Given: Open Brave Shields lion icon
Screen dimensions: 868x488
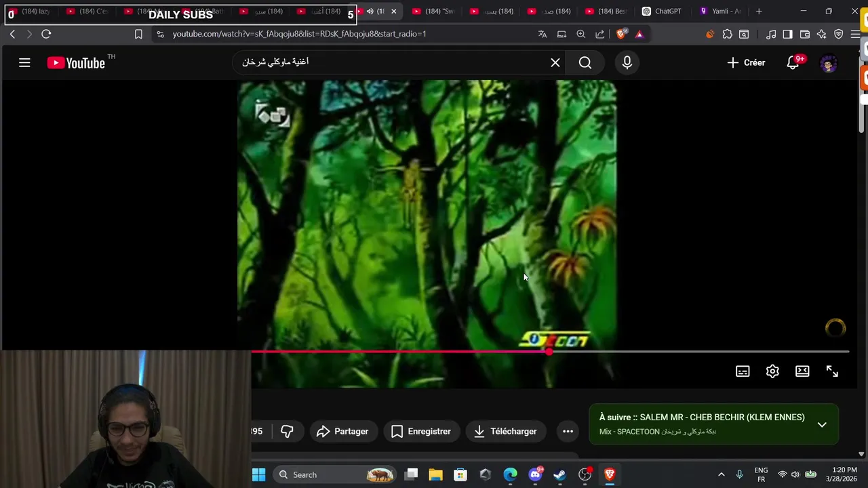Looking at the screenshot, I should [x=621, y=34].
